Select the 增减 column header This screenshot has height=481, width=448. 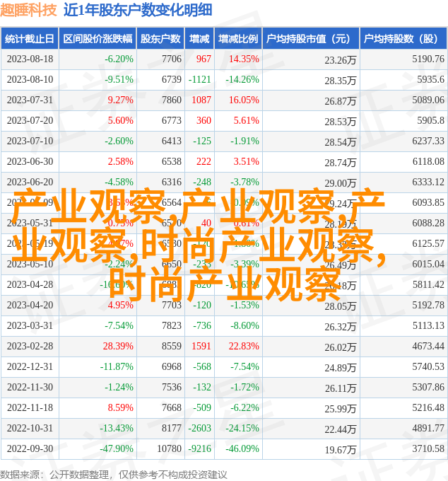coord(199,39)
